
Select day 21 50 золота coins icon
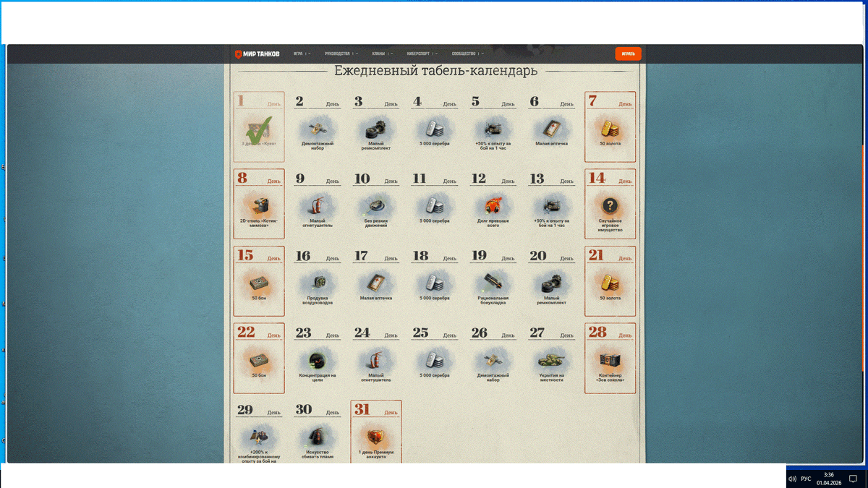[610, 283]
